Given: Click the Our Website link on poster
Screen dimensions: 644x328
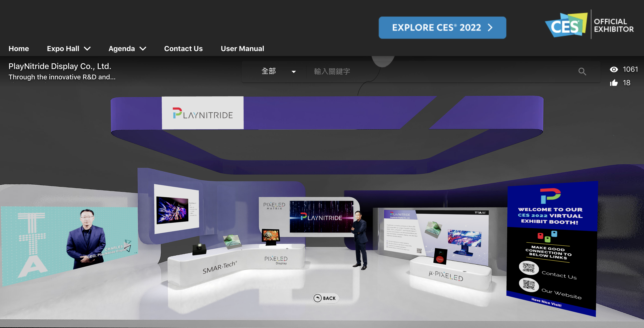Looking at the screenshot, I should (561, 294).
